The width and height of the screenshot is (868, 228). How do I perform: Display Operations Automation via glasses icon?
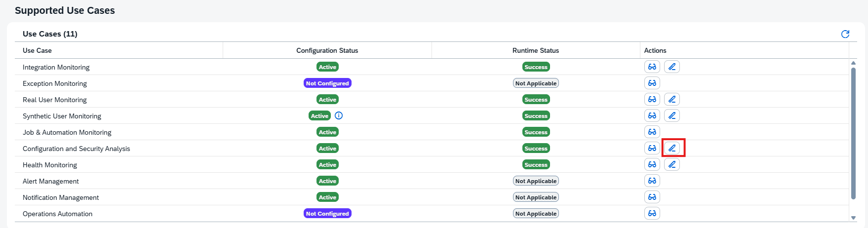click(652, 213)
